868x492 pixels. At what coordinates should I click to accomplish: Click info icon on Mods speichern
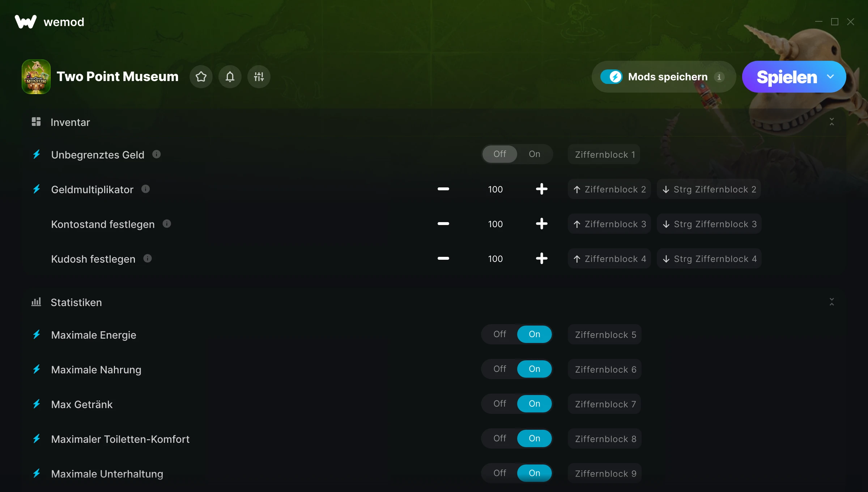tap(719, 77)
